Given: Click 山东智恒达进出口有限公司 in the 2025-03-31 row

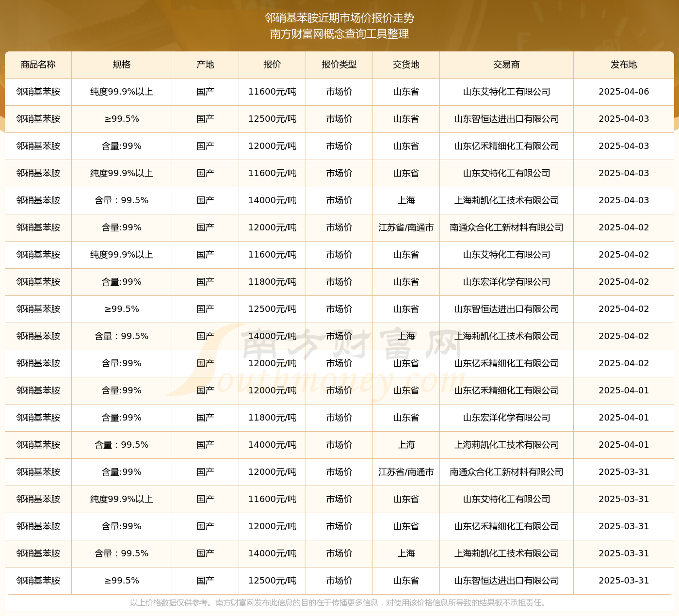Looking at the screenshot, I should tap(506, 581).
